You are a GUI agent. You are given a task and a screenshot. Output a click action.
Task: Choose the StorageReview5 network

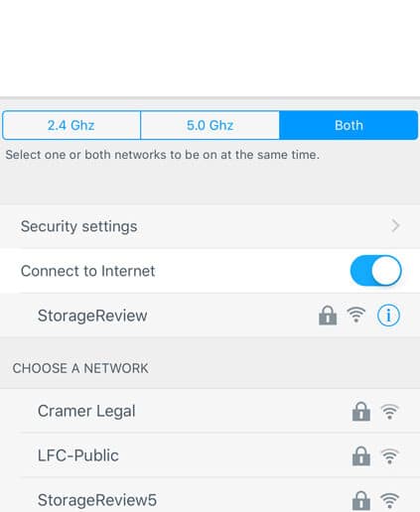[210, 496]
